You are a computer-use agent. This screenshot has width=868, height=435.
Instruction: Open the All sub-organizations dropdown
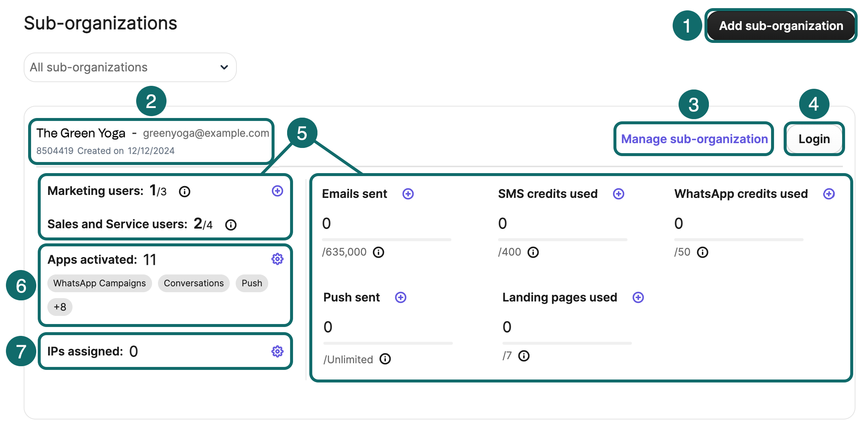130,67
